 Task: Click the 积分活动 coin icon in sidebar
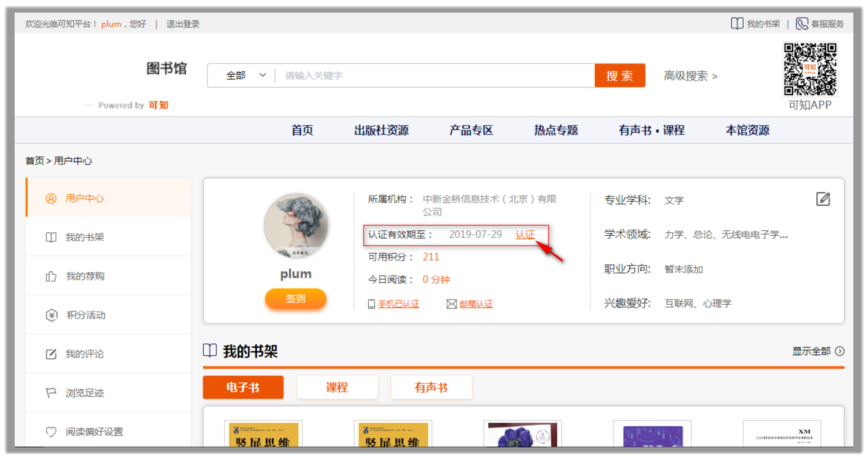tap(51, 315)
